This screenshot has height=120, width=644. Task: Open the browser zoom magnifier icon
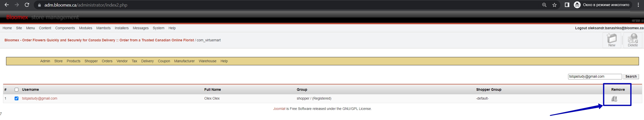point(544,5)
